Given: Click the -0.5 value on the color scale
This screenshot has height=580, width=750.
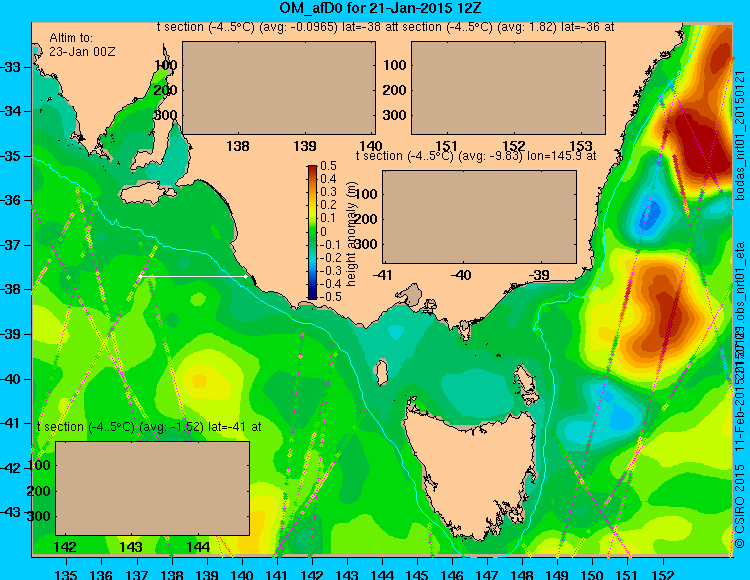Looking at the screenshot, I should point(329,296).
